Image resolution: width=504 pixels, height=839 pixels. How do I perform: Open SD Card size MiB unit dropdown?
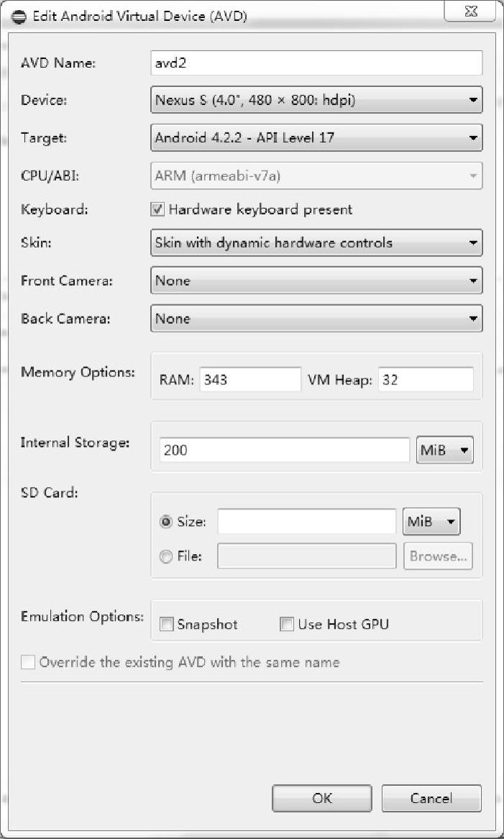click(x=431, y=521)
